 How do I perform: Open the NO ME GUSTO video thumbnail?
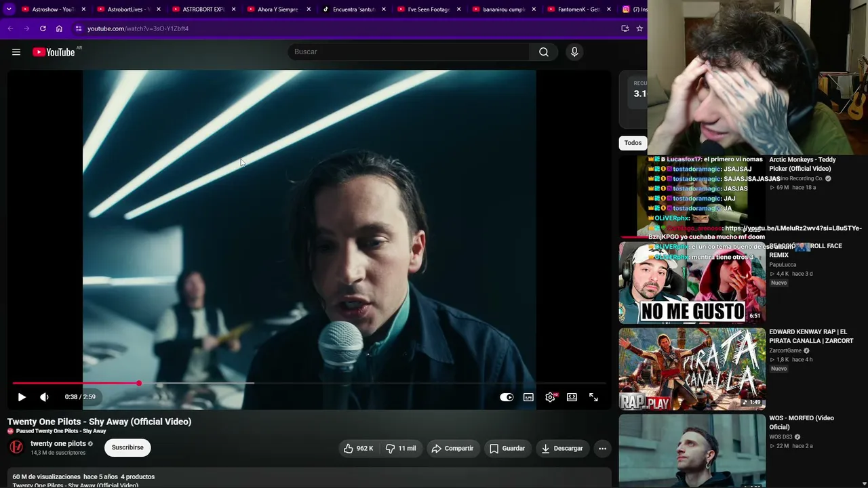point(692,283)
